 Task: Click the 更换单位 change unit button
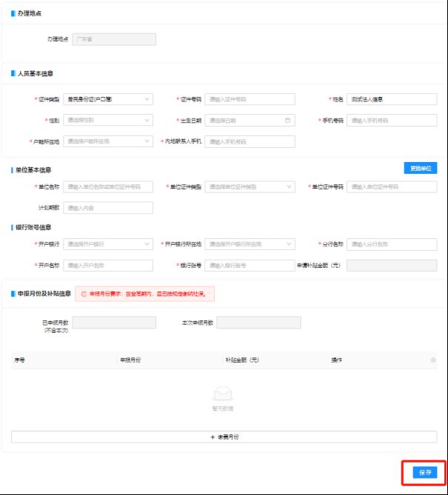[x=421, y=168]
